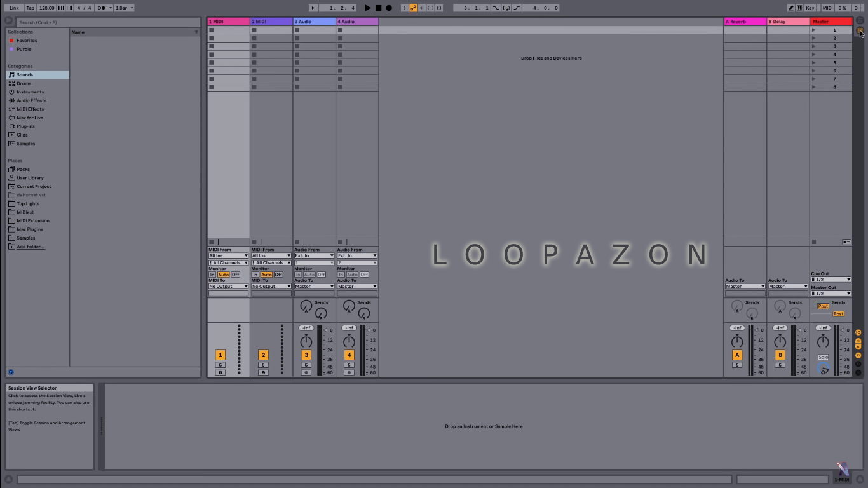The image size is (868, 488).
Task: Open track 3 Audio From Ext. In dropdown
Action: click(x=314, y=255)
